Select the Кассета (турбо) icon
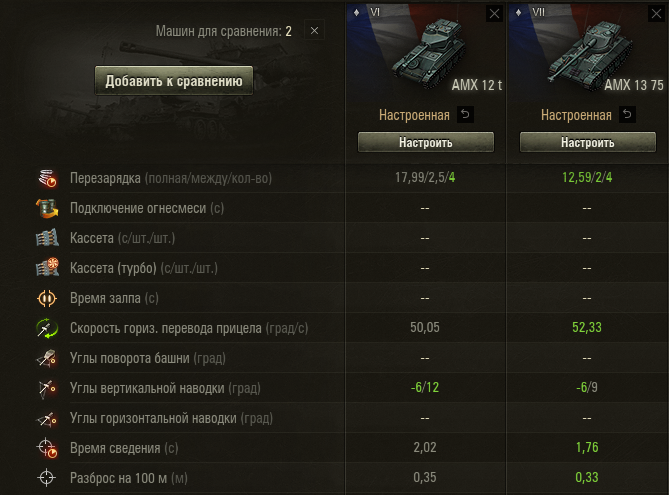 coord(47,268)
